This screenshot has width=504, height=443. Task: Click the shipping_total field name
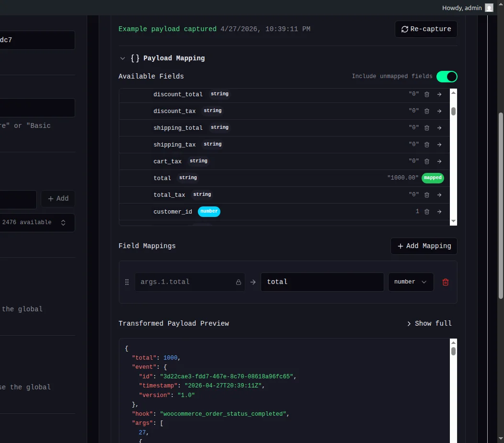(x=178, y=128)
